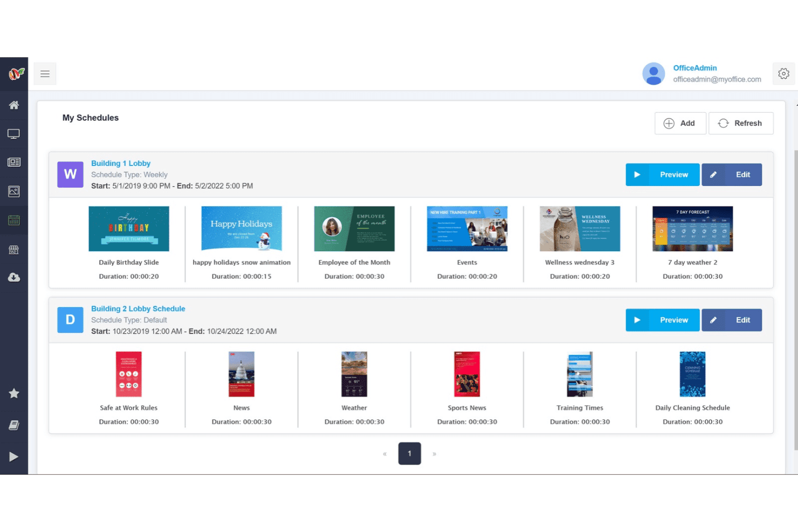Click the next page double arrow

pos(434,454)
